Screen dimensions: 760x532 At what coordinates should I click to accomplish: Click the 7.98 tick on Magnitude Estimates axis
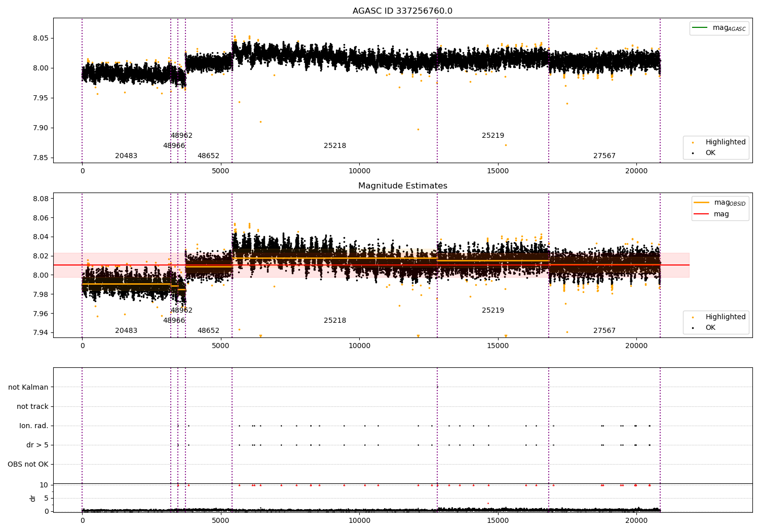41,294
